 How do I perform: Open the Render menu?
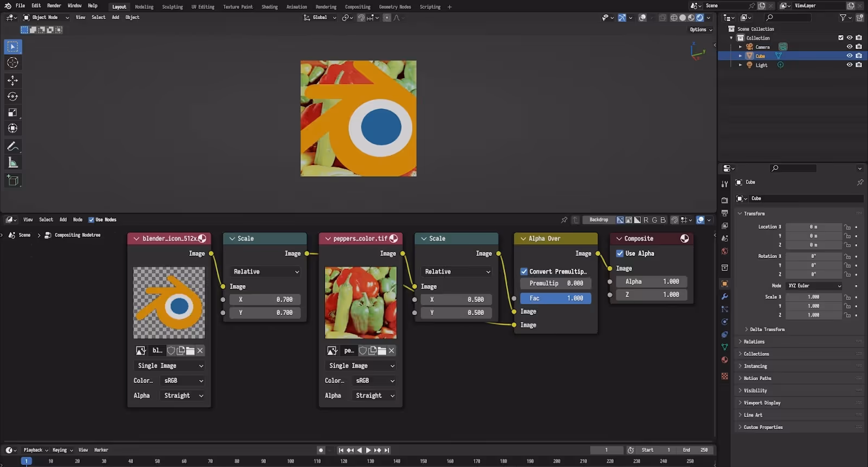54,5
